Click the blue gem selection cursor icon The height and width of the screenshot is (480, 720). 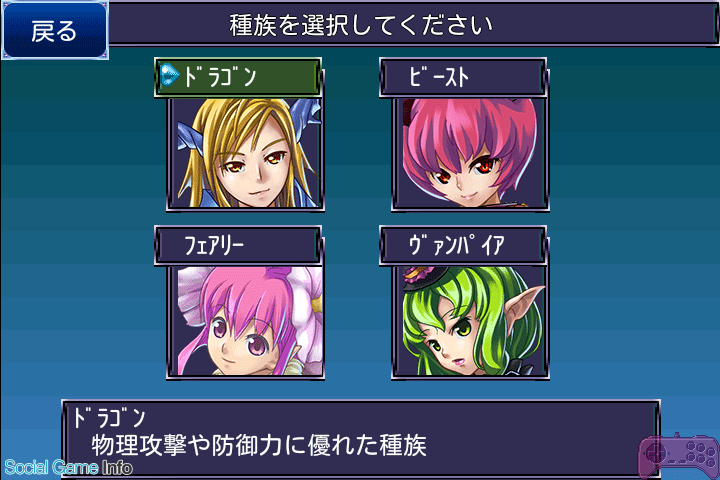170,75
